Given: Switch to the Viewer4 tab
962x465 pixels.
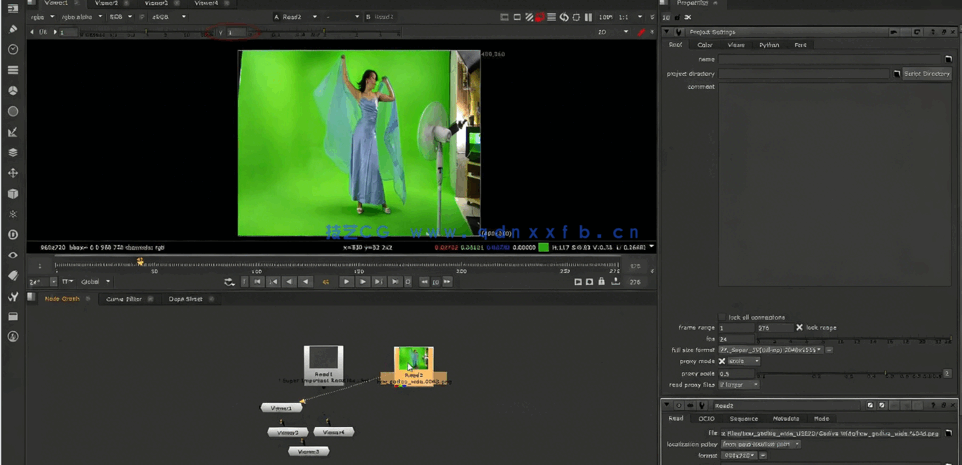Looking at the screenshot, I should pyautogui.click(x=206, y=3).
